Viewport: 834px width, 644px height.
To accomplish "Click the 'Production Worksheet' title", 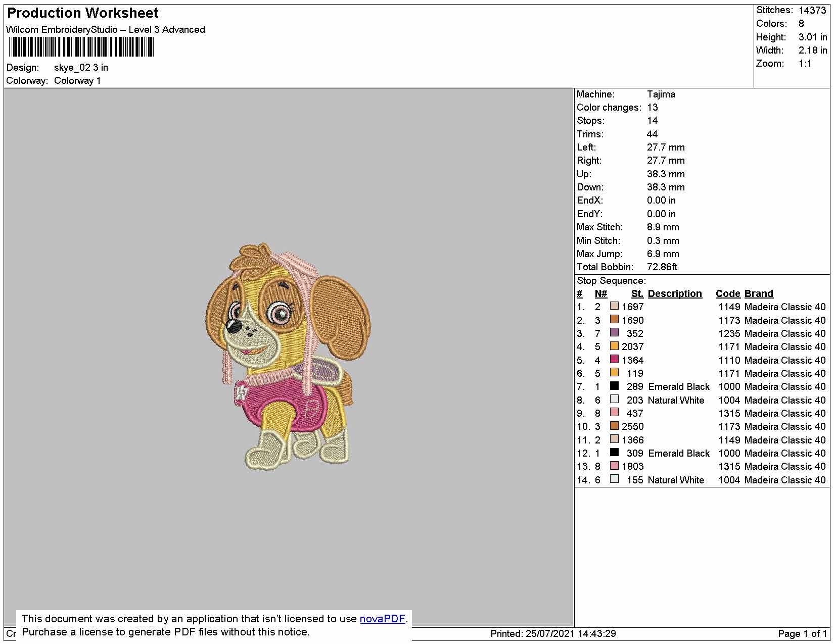I will coord(82,13).
